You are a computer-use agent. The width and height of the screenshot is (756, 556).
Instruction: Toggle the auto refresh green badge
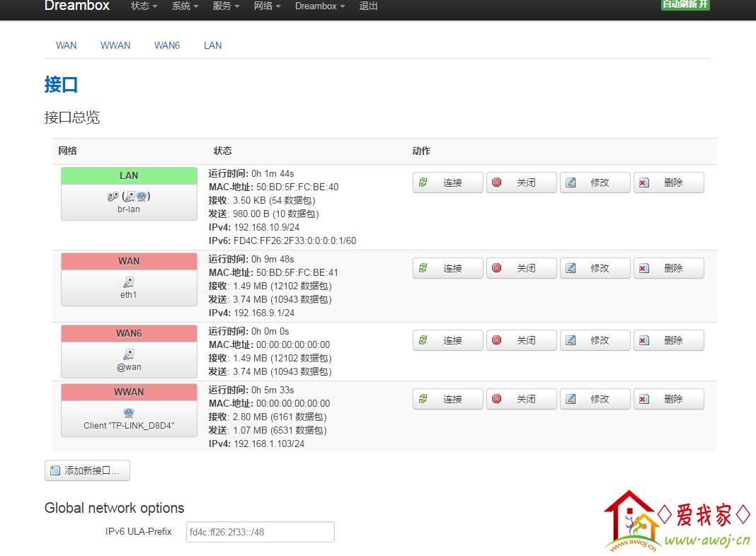(x=685, y=4)
